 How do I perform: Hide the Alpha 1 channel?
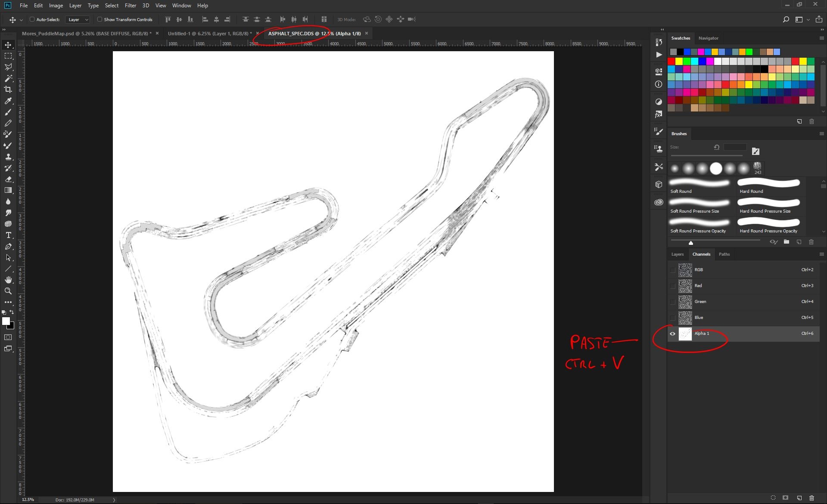(x=672, y=334)
